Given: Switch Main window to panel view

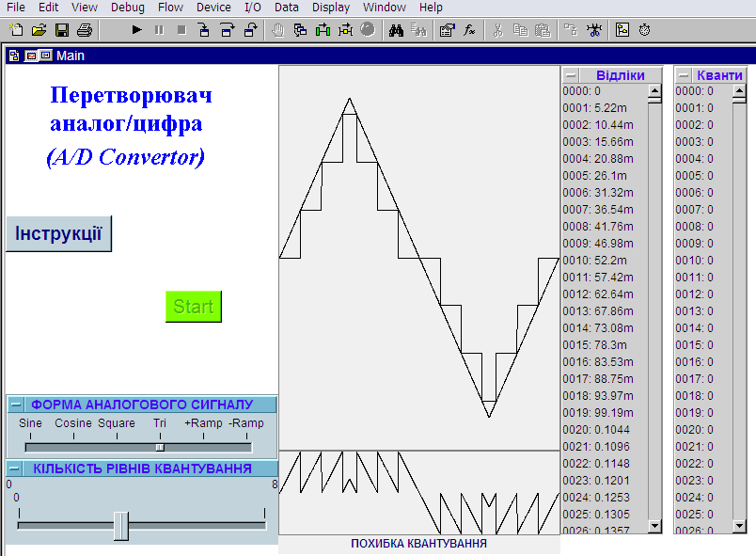Looking at the screenshot, I should tap(31, 56).
